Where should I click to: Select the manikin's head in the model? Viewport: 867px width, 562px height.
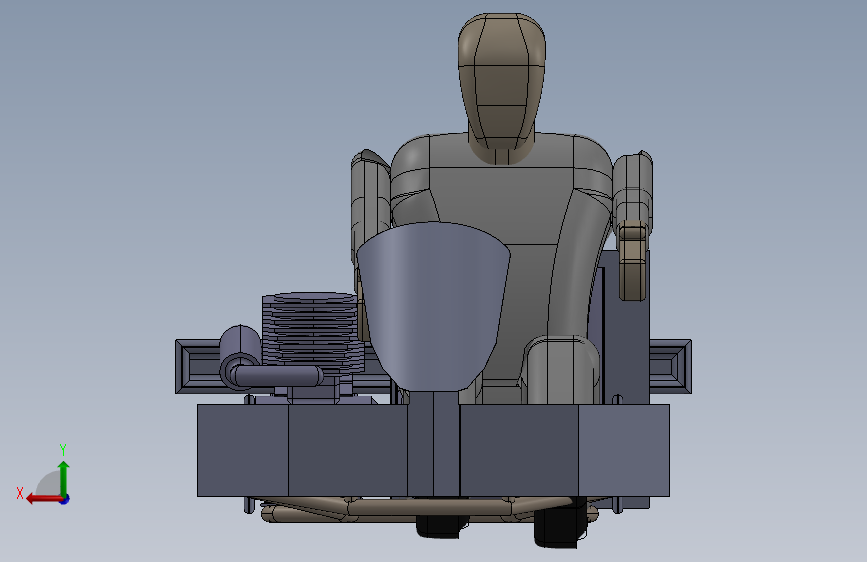pos(502,83)
